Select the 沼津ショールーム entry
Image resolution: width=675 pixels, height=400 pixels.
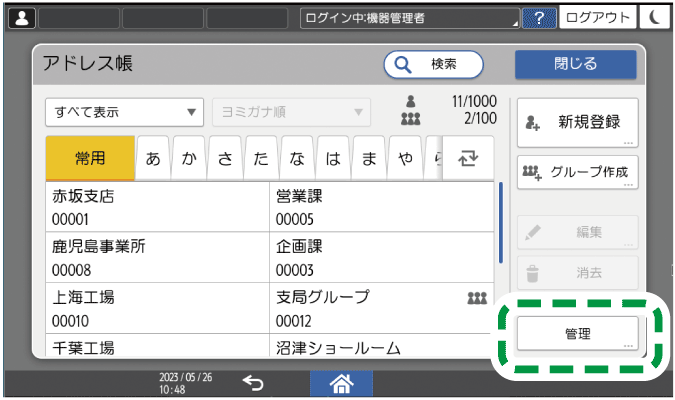coord(381,345)
